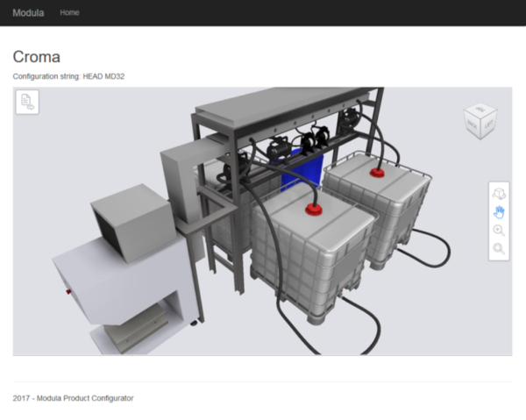Click the blue drum in the 3D model
The image size is (526, 420).
coord(302,171)
